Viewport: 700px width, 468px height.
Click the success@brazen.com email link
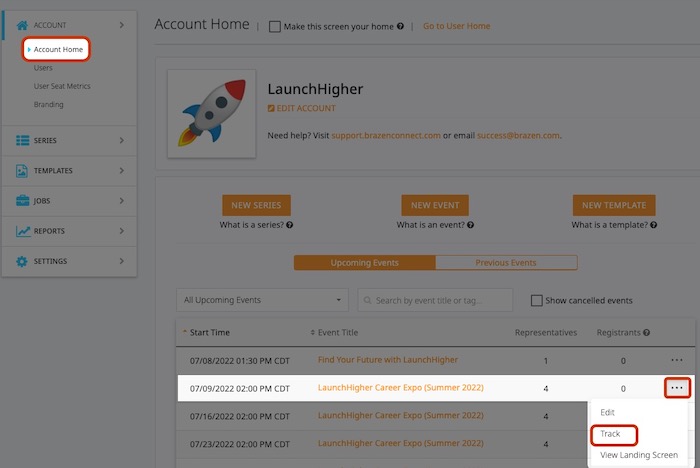click(x=518, y=135)
